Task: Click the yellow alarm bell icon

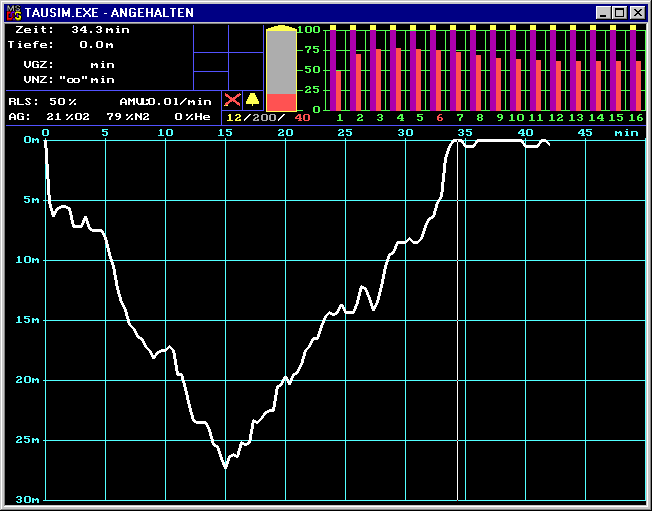Action: [x=252, y=100]
